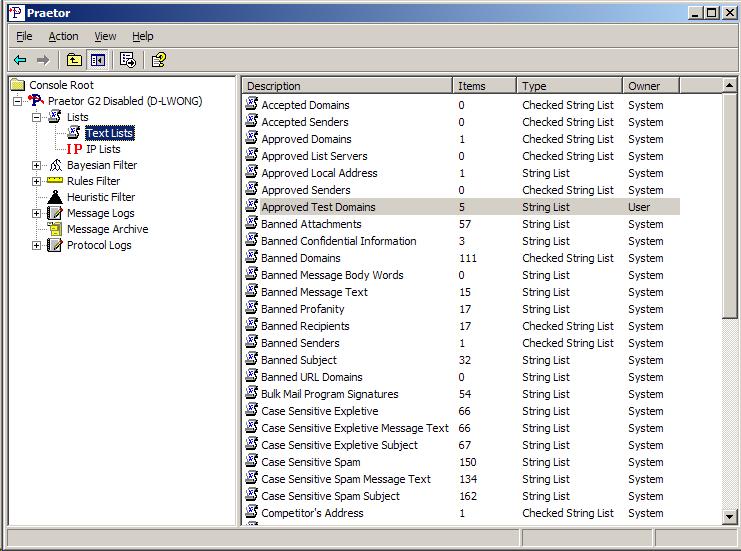Sort by the Type column header

tap(569, 86)
